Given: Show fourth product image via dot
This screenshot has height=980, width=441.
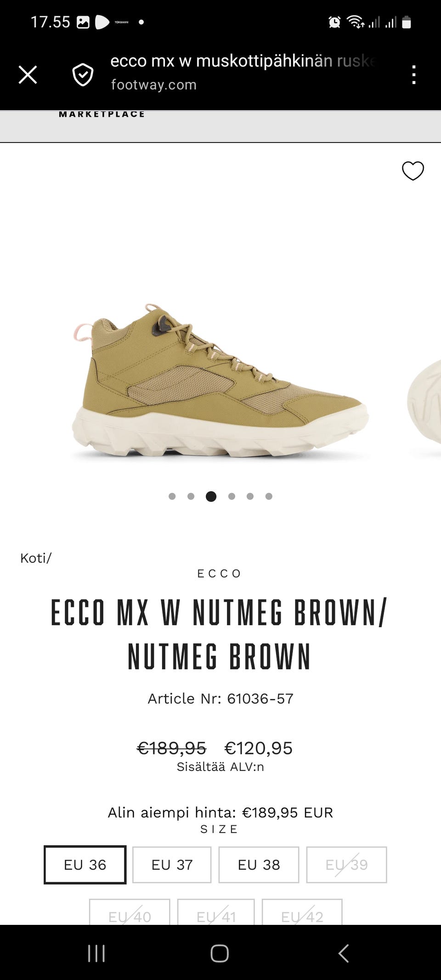Looking at the screenshot, I should (232, 496).
